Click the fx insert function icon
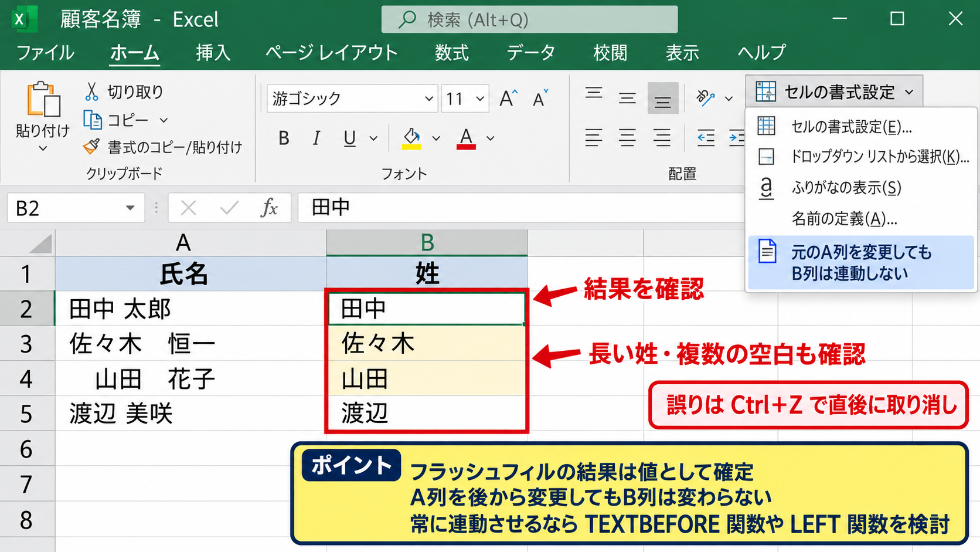980x552 pixels. 269,208
